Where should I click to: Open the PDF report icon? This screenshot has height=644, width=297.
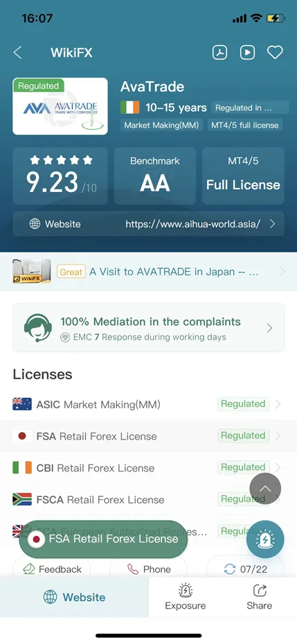click(x=219, y=53)
